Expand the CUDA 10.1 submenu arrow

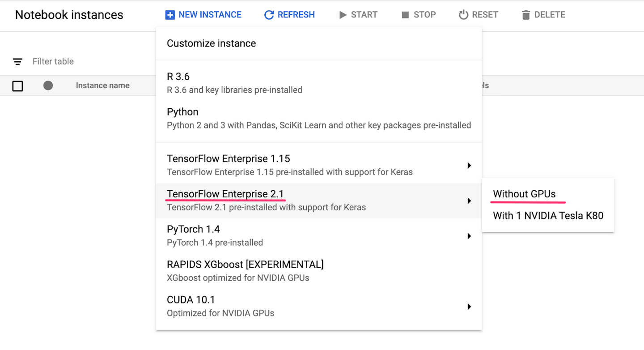coord(469,307)
